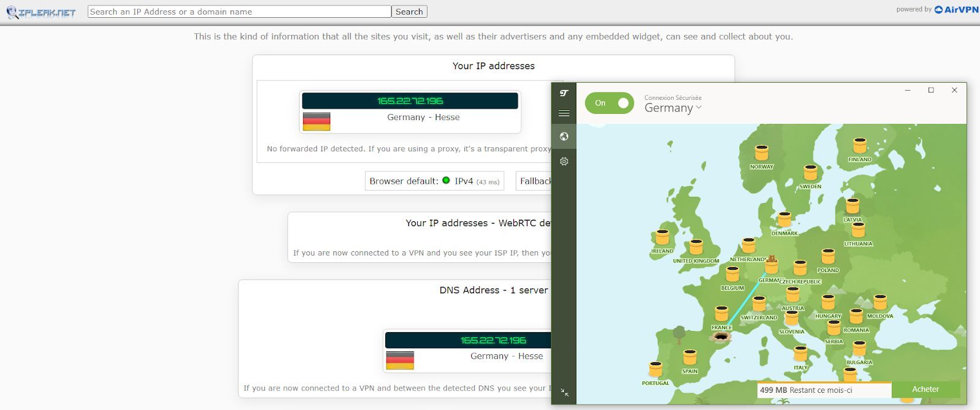
Task: Select the Spain tunnel on map
Action: [x=690, y=358]
